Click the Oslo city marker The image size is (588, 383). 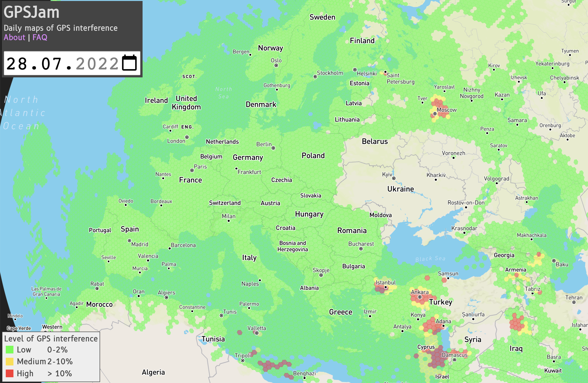276,65
